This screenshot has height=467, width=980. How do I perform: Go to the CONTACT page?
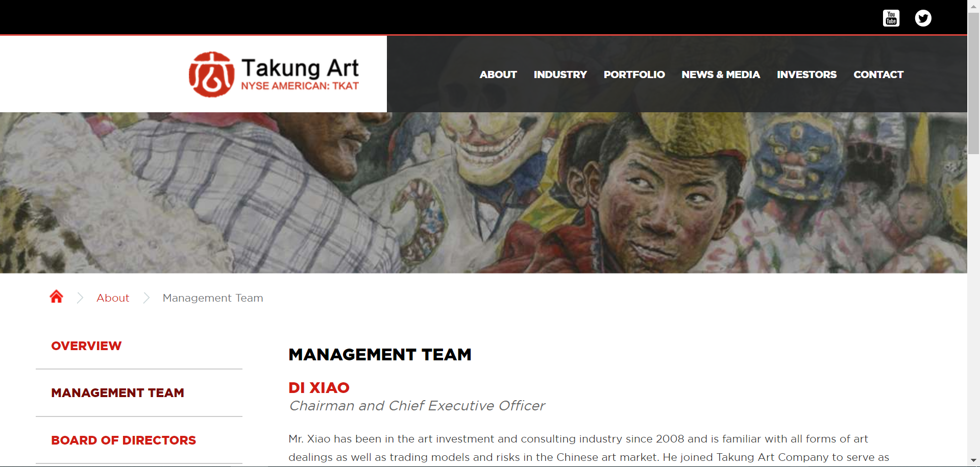(x=878, y=75)
